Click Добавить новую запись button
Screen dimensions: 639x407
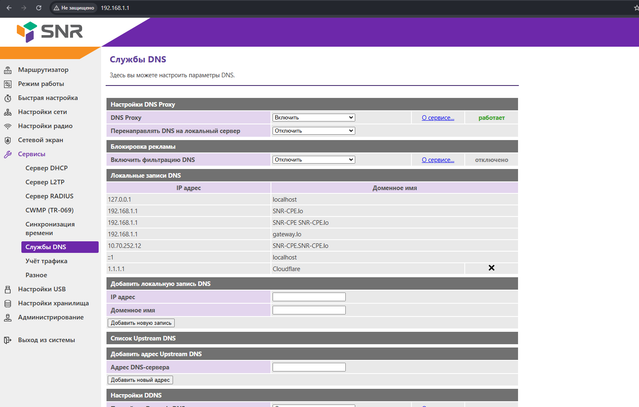[x=141, y=323]
